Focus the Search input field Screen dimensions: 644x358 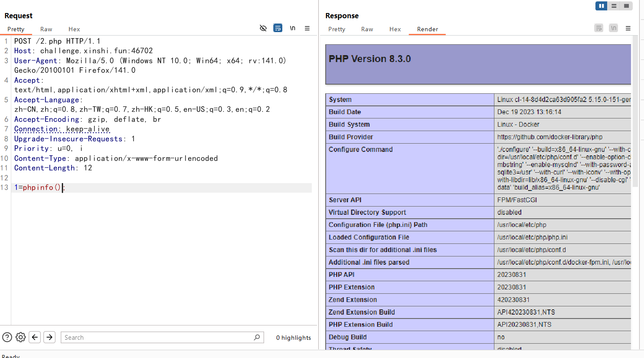[x=156, y=338]
